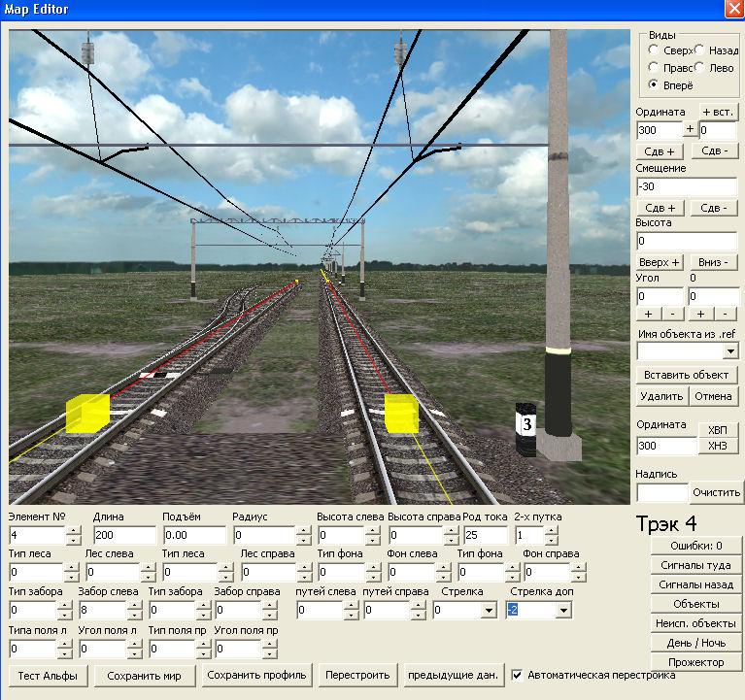Expand the 'Стрелка' dropdown
Viewport: 745px width, 700px height.
click(486, 611)
